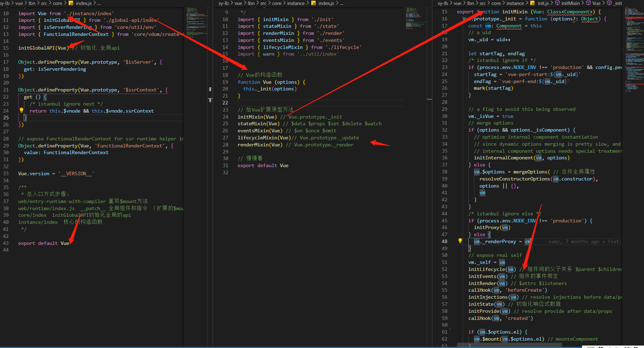The width and height of the screenshot is (644, 348).
Task: Open the core breadcrumb folder in left pane
Action: 57,3
